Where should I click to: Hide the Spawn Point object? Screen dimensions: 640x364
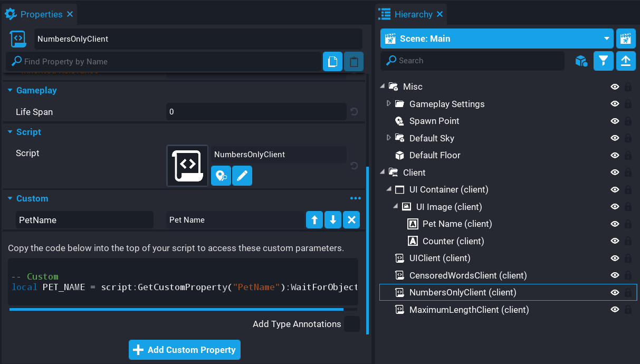[614, 121]
